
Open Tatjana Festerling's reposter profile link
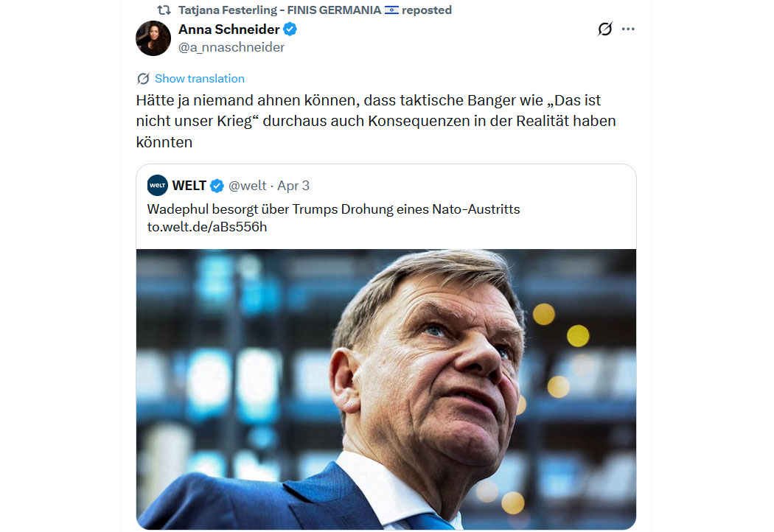[x=280, y=10]
